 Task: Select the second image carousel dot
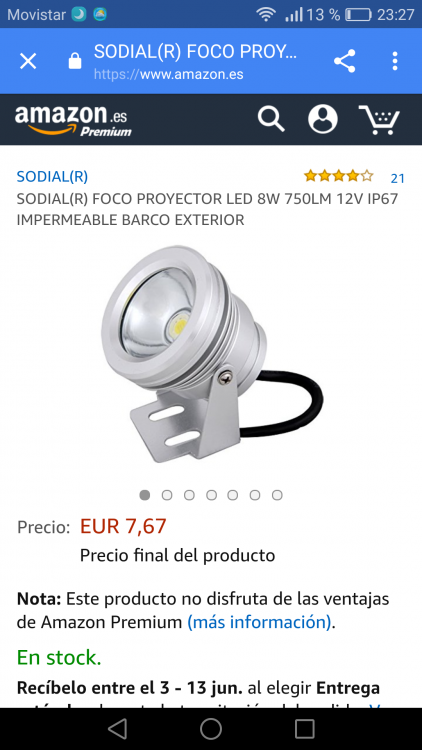click(x=167, y=495)
